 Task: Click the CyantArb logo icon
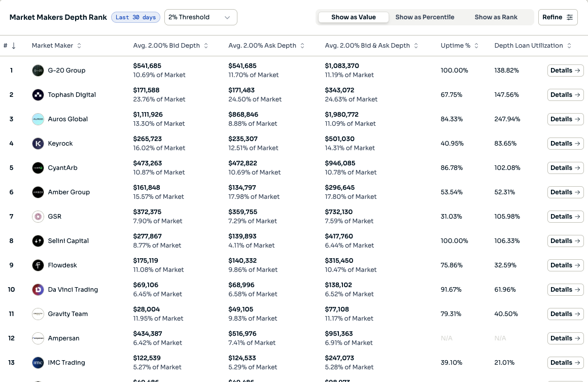(38, 168)
